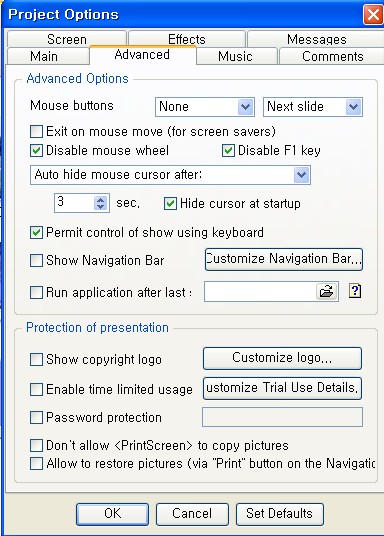Viewport: 384px width, 536px height.
Task: Expand the Next slide dropdown
Action: [x=313, y=107]
